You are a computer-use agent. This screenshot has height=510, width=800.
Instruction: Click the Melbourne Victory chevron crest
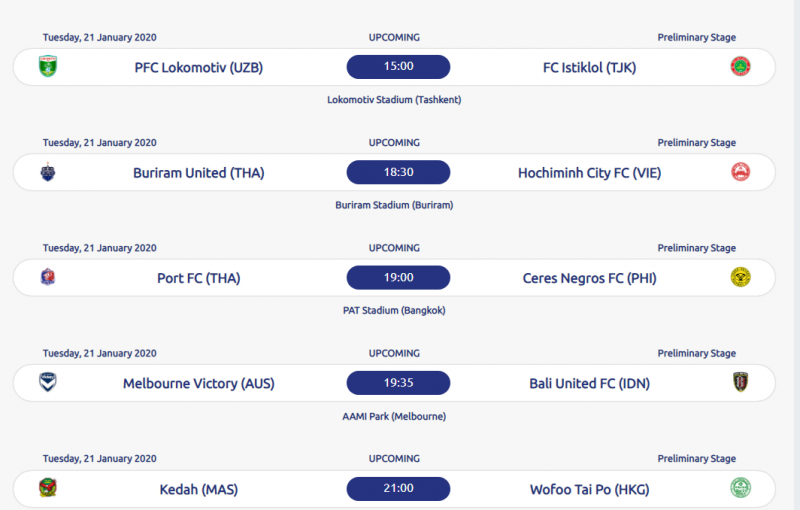pos(48,382)
